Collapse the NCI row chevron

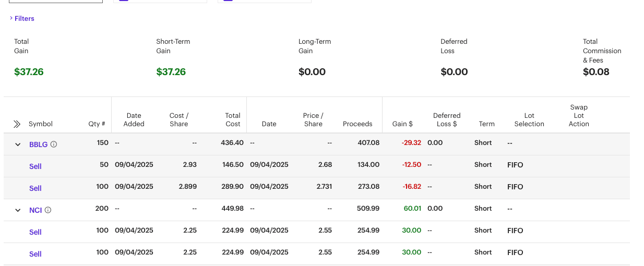pyautogui.click(x=18, y=210)
